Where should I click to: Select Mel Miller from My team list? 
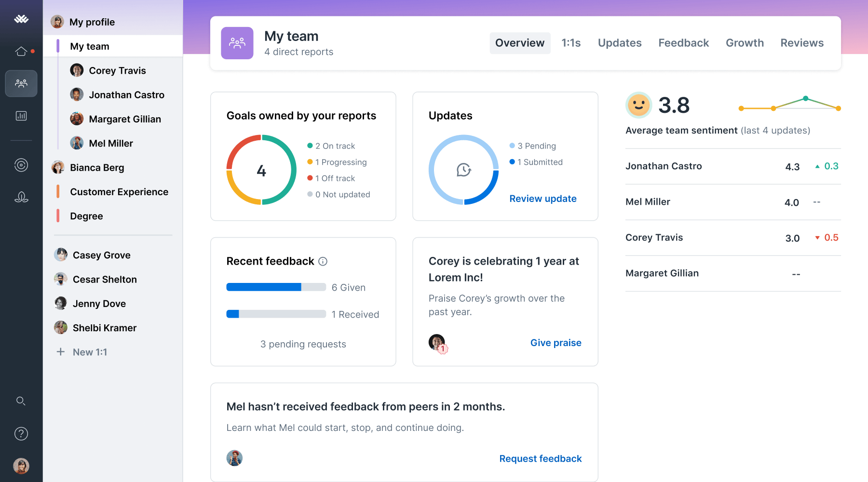(110, 143)
